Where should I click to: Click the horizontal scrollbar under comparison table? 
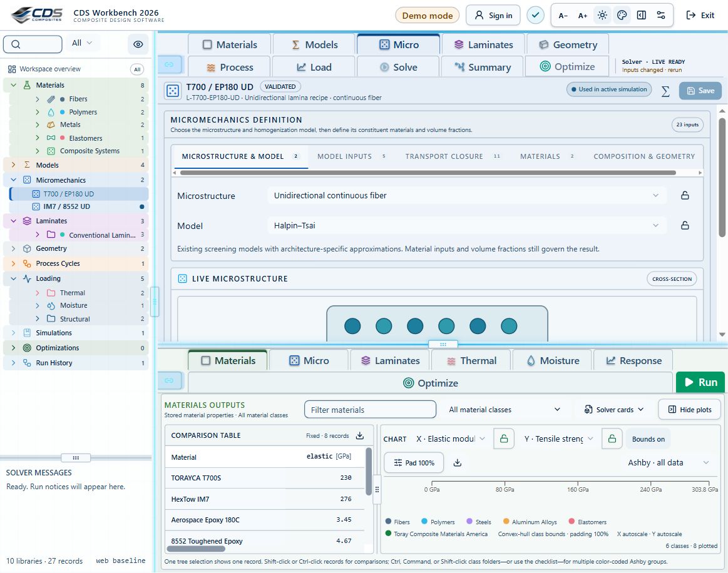coord(196,549)
